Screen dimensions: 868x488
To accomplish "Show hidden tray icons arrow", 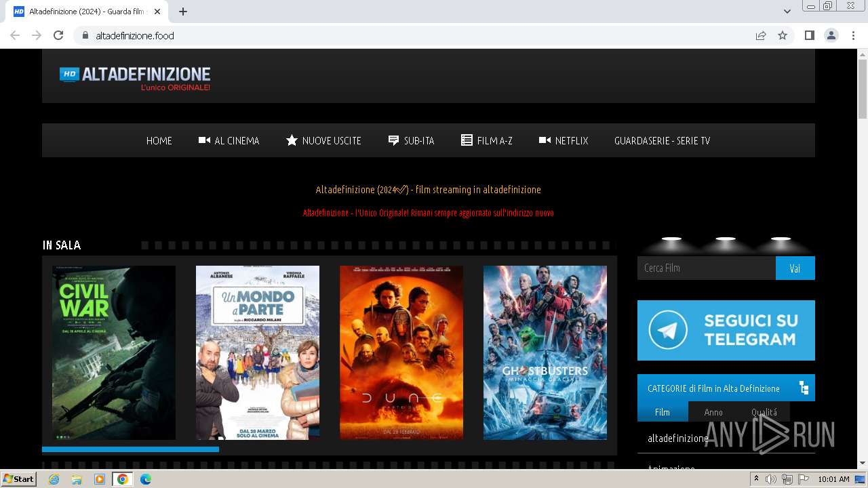I will (756, 479).
